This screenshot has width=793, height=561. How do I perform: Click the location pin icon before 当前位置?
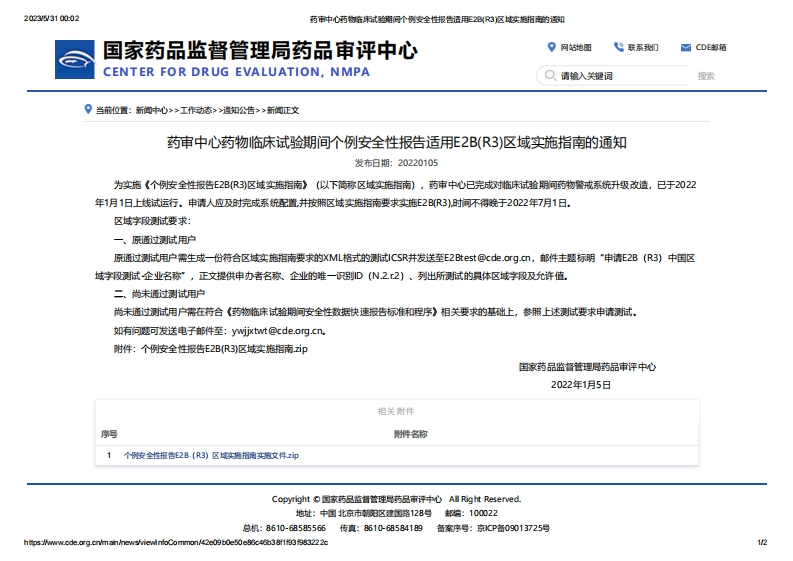coord(88,109)
